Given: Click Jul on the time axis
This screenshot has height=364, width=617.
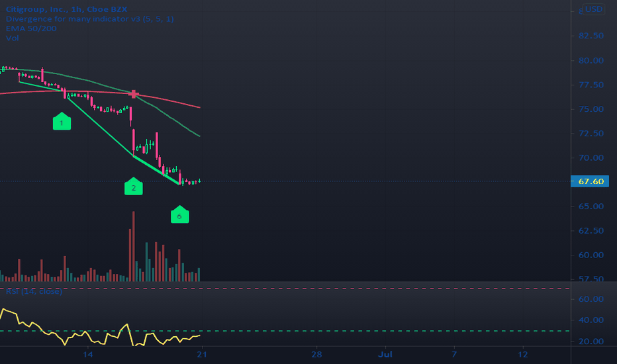Looking at the screenshot, I should tap(385, 355).
